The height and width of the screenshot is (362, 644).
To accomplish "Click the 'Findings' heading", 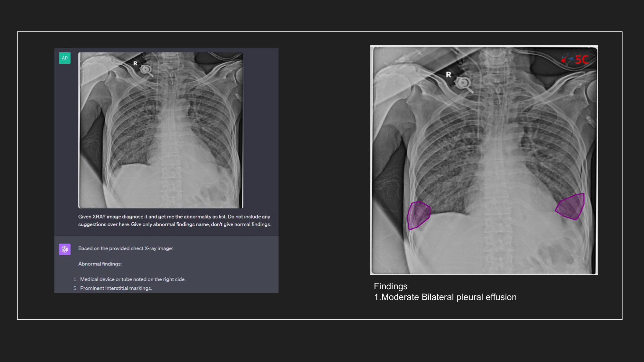I will click(391, 286).
